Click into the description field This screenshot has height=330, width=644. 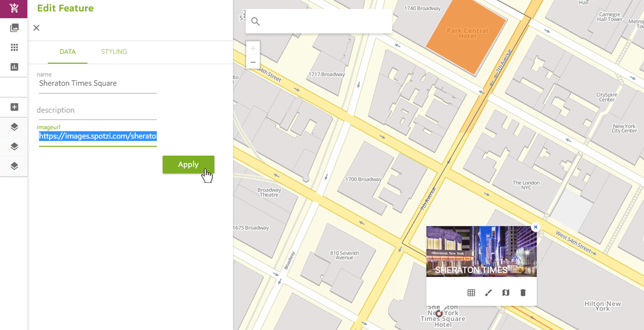coord(98,110)
